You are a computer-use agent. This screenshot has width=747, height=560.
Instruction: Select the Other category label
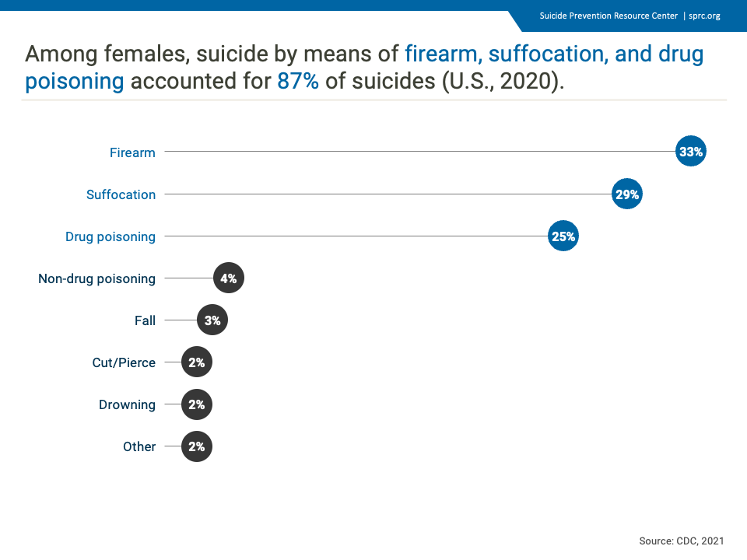pos(139,446)
